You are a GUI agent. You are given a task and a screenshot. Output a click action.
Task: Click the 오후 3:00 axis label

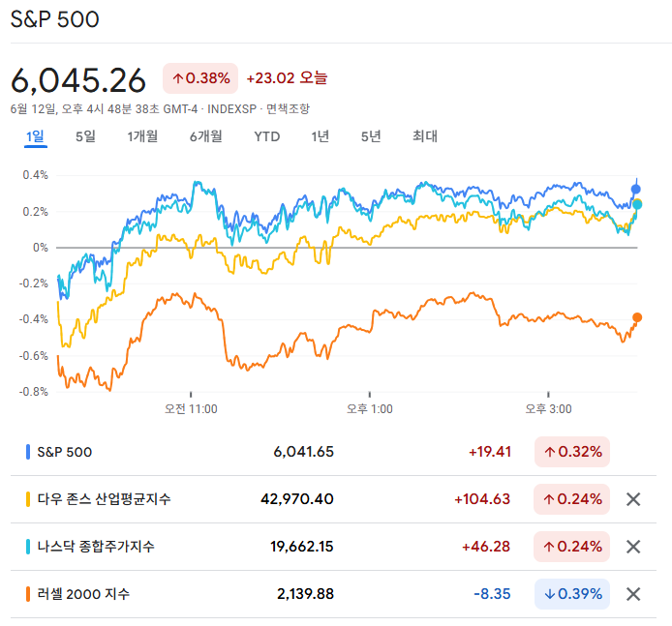(549, 409)
